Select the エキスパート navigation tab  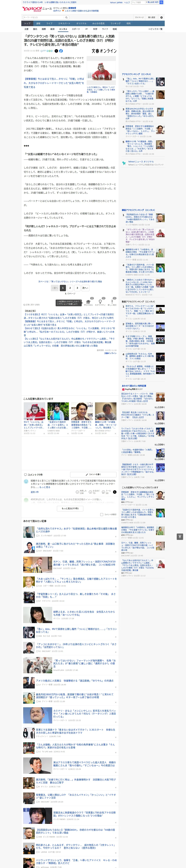[64, 24]
